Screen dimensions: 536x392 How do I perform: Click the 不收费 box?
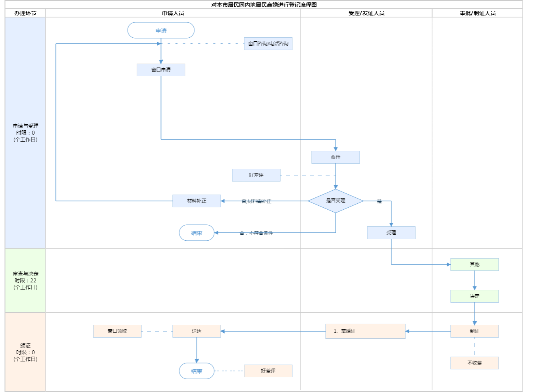[x=474, y=363]
